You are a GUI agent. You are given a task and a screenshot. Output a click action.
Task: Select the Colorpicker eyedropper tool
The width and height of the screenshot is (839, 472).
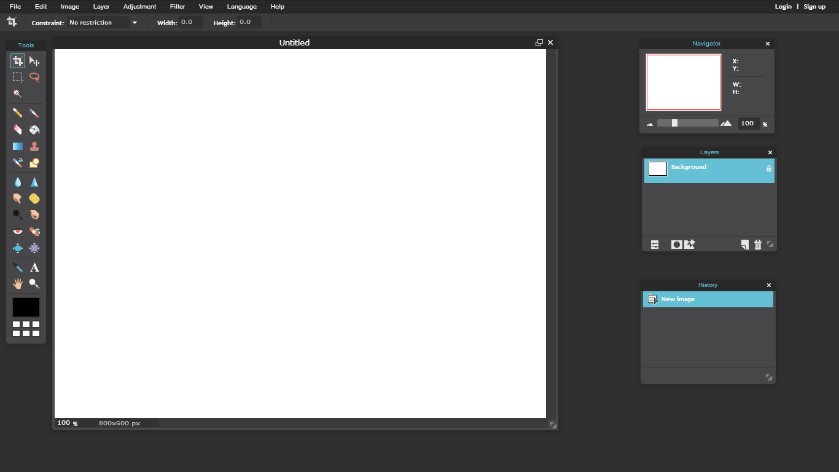[x=18, y=268]
